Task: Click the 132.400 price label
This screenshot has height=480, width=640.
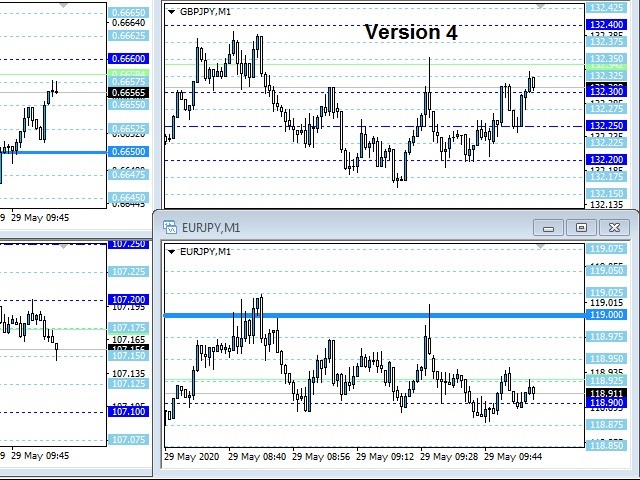Action: coord(607,24)
